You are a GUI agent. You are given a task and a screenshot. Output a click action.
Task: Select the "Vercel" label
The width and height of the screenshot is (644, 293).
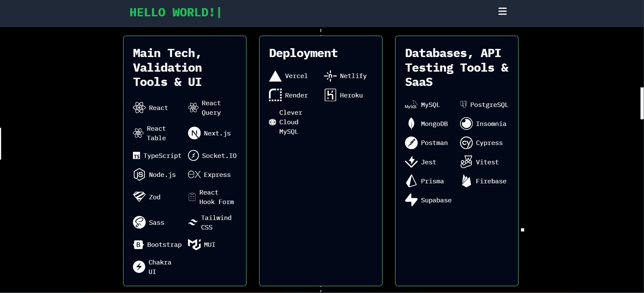(296, 76)
